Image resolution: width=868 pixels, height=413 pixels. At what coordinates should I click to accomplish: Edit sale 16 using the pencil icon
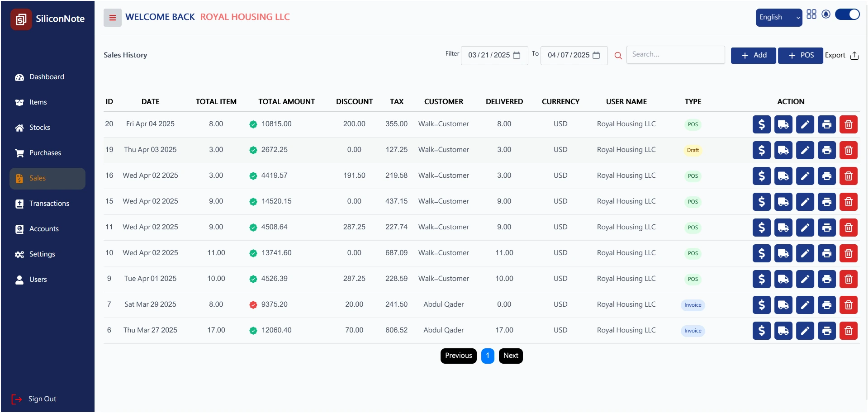click(805, 176)
